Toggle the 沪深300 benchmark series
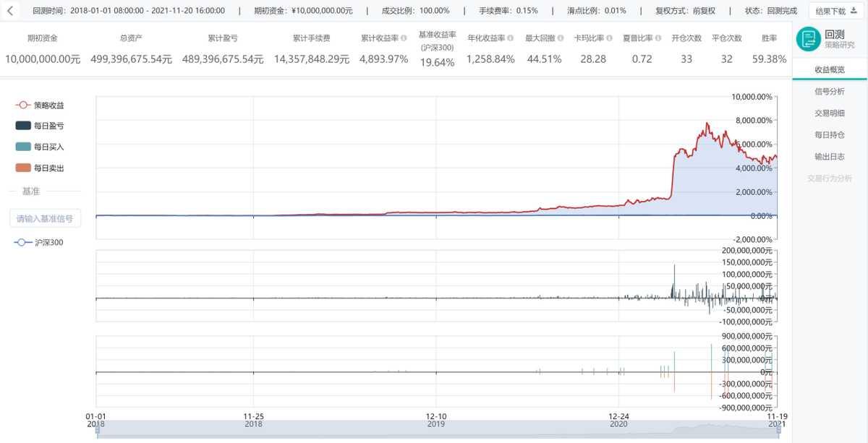 [39, 242]
